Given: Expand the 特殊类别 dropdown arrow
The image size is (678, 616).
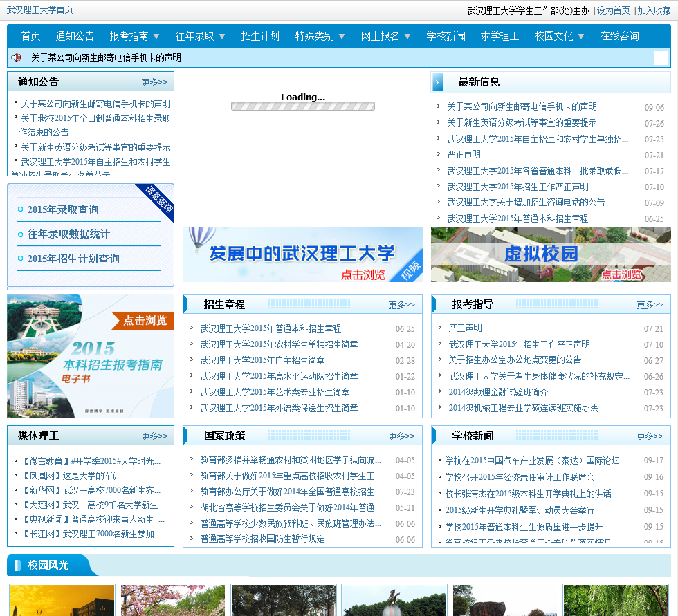Looking at the screenshot, I should [x=342, y=36].
